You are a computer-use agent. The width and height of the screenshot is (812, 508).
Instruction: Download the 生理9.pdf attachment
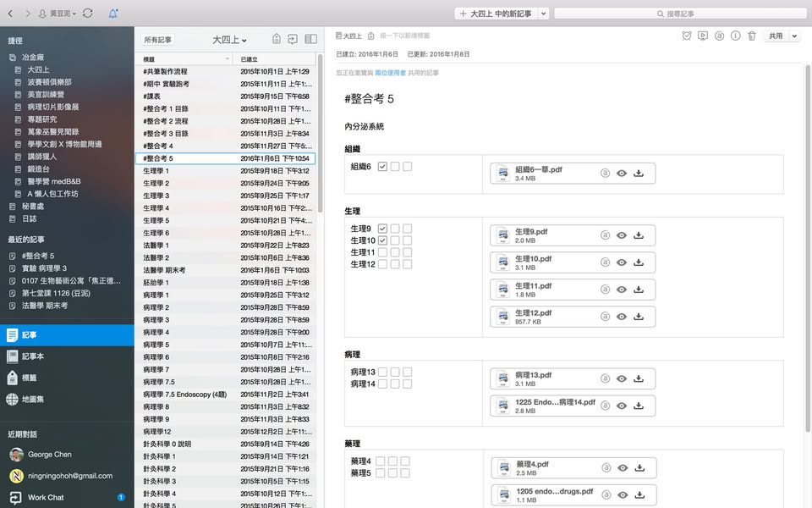[639, 235]
